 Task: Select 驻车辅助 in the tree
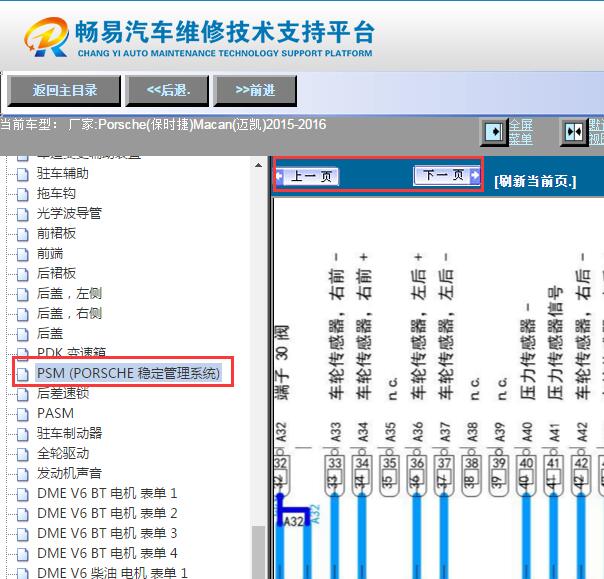(x=63, y=173)
